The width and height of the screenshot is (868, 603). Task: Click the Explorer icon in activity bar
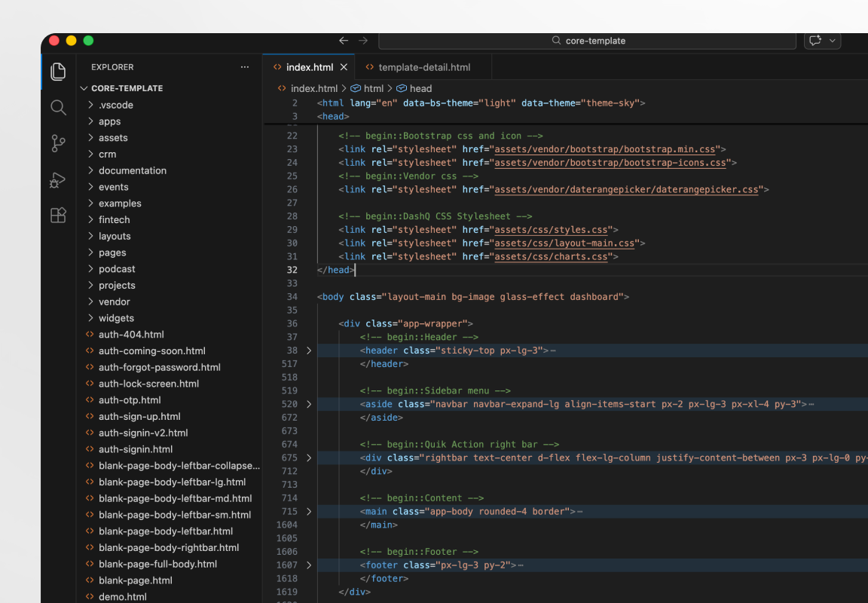tap(58, 72)
